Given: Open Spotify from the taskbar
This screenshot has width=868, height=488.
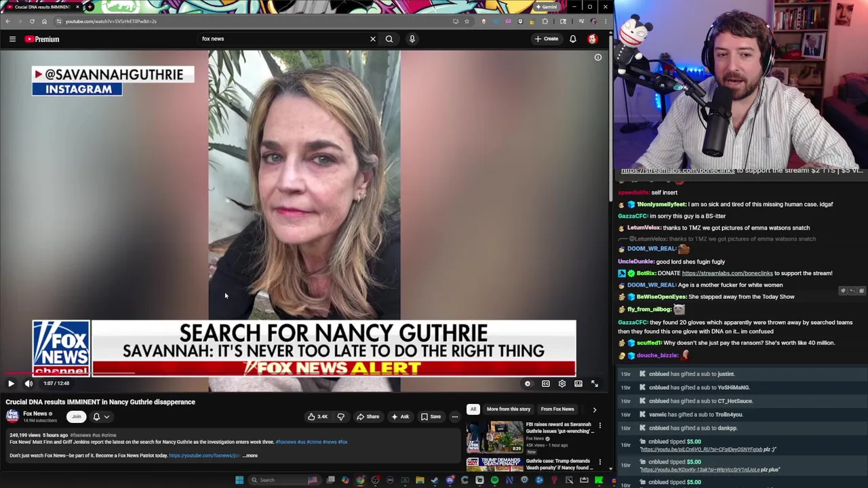Looking at the screenshot, I should point(494,480).
